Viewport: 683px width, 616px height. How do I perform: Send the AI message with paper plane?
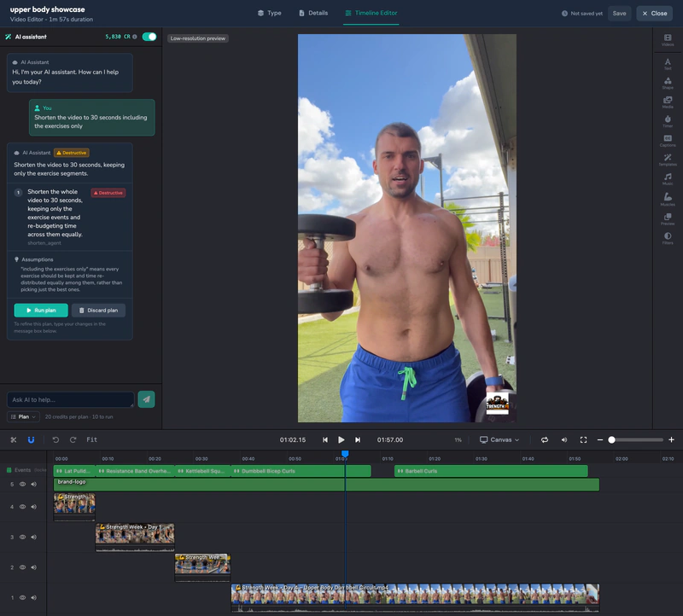(146, 399)
